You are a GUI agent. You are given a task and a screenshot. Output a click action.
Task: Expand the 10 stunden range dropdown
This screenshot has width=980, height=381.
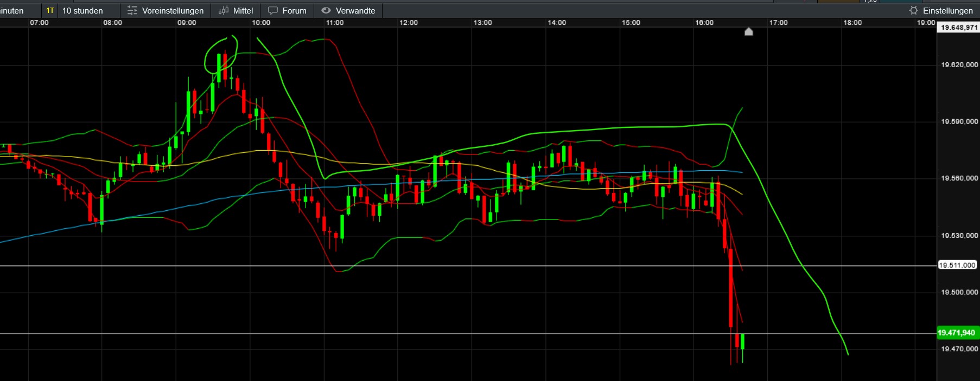82,10
